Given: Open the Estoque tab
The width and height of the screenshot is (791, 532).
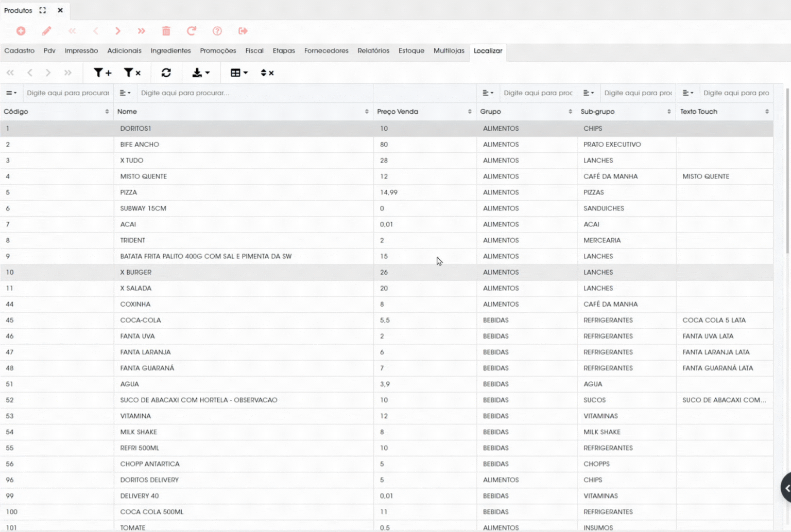Looking at the screenshot, I should tap(411, 50).
